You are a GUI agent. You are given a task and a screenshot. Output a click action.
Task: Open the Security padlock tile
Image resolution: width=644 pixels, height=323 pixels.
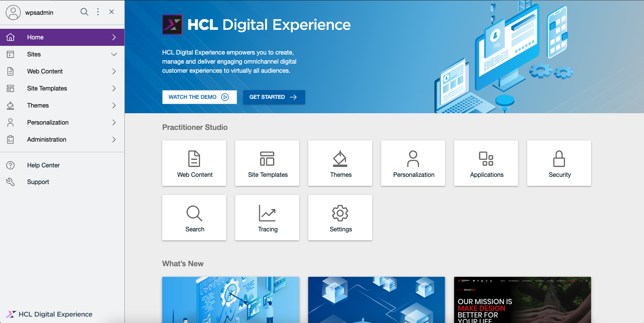559,163
